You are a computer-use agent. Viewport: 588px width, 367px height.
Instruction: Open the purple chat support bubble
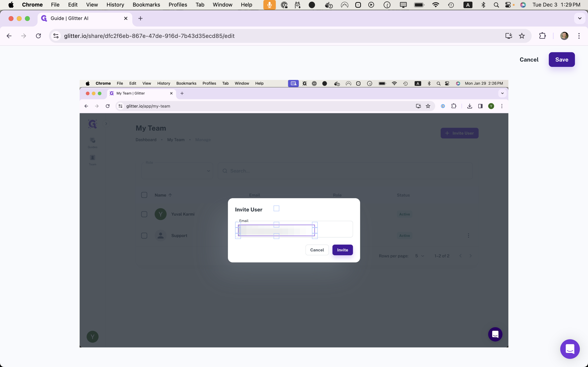pos(570,349)
